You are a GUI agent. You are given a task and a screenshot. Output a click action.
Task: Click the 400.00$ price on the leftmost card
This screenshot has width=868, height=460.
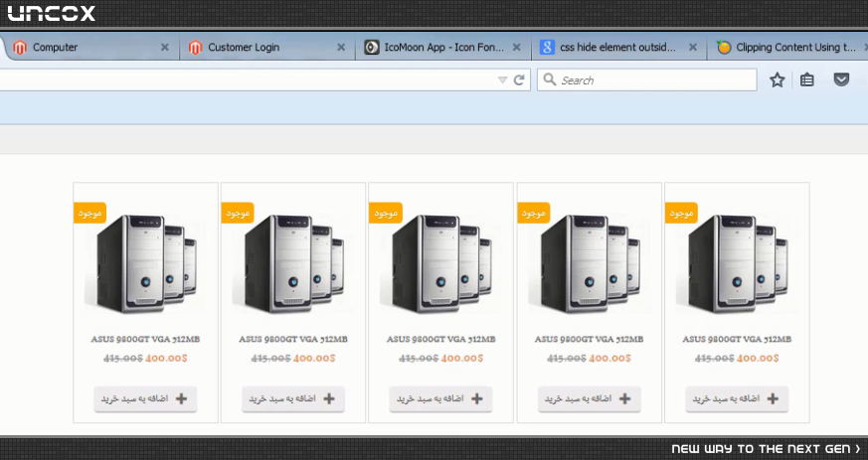[x=166, y=359]
